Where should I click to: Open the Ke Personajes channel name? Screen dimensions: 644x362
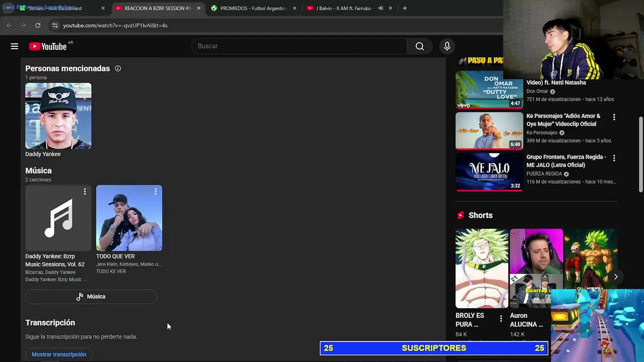click(x=541, y=133)
